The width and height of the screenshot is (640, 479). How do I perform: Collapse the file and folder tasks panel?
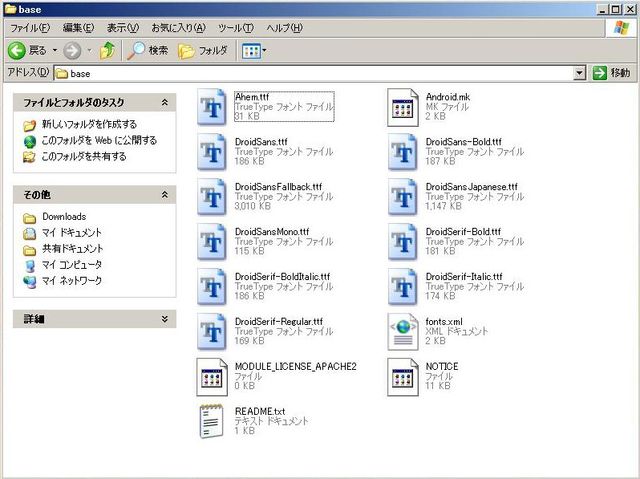pyautogui.click(x=165, y=102)
